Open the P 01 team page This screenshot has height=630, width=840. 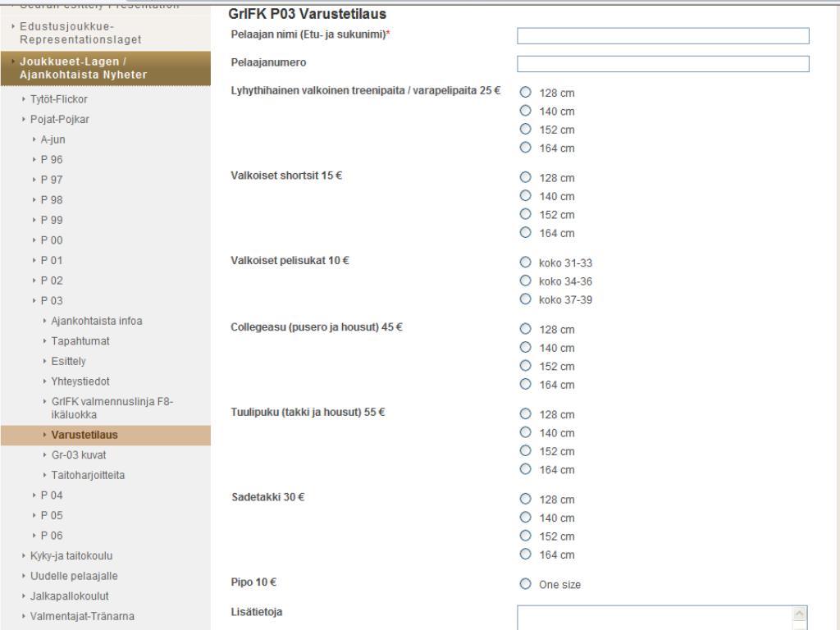coord(52,260)
